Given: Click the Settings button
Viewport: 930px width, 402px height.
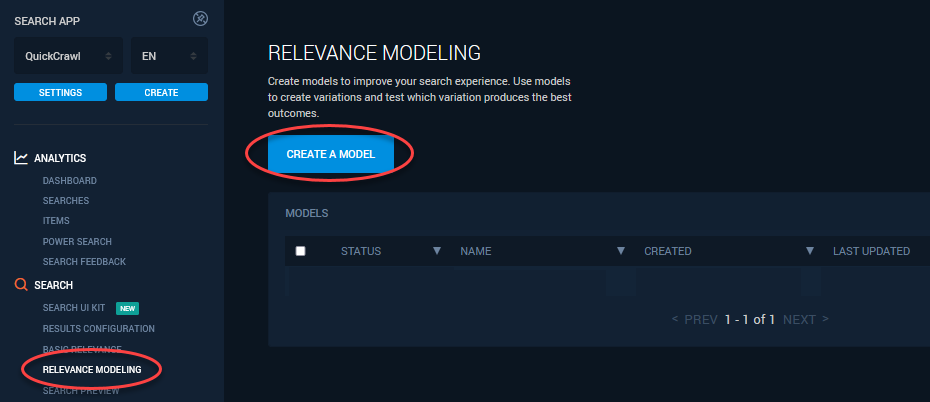Looking at the screenshot, I should click(x=61, y=92).
